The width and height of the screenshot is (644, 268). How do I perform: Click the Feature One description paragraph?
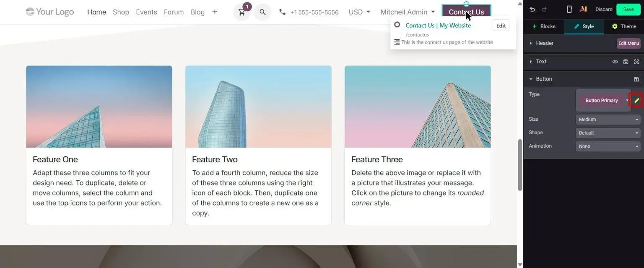[x=97, y=188]
